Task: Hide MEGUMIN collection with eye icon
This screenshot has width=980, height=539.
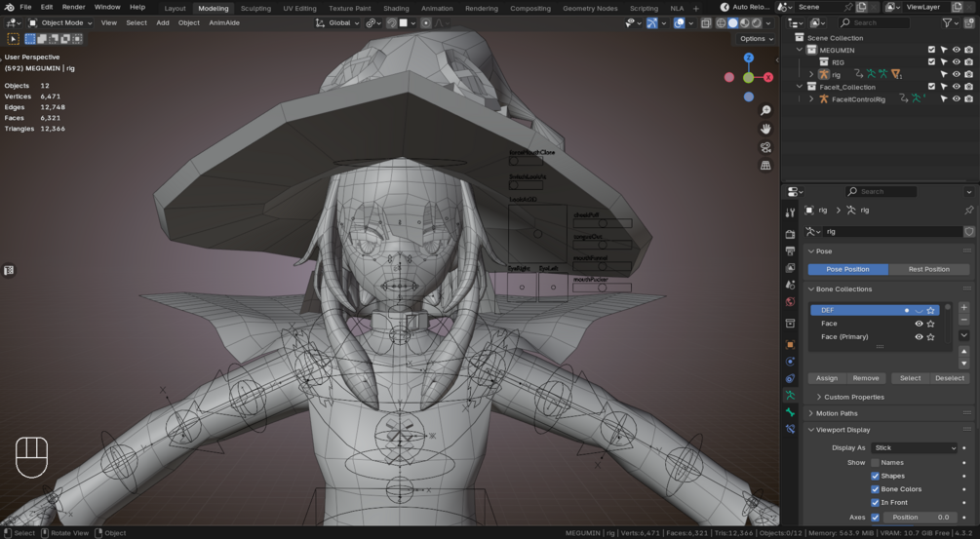Action: (957, 50)
